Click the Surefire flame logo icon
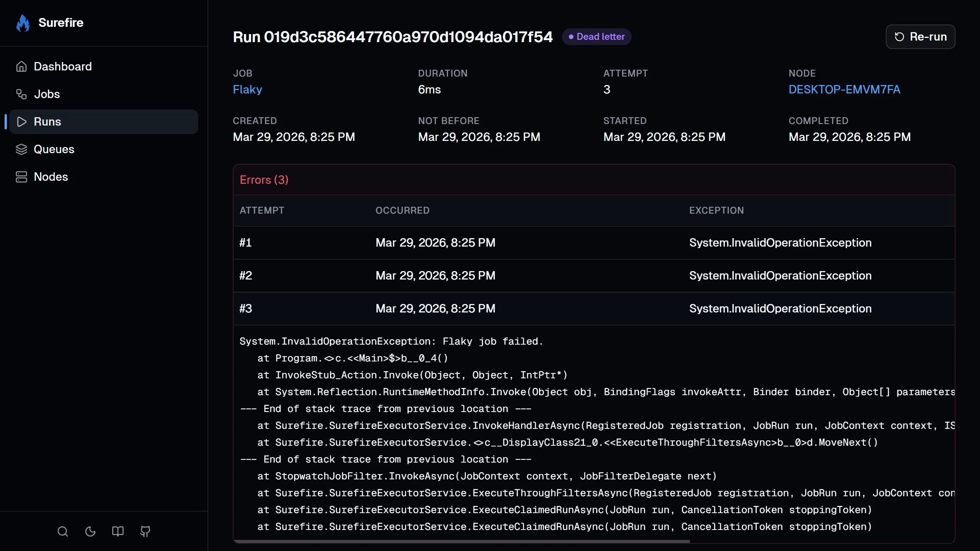980x551 pixels. click(23, 23)
